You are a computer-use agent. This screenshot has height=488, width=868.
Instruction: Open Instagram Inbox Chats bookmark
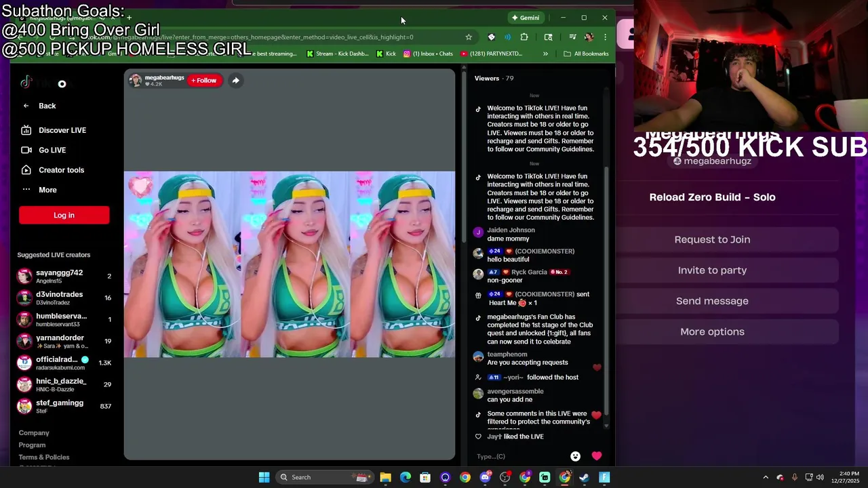point(428,54)
